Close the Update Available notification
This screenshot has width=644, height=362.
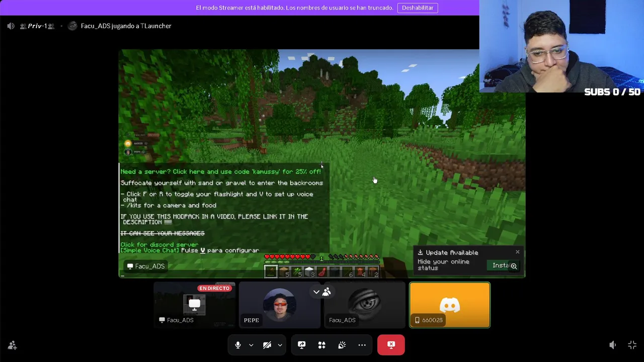[x=517, y=252]
